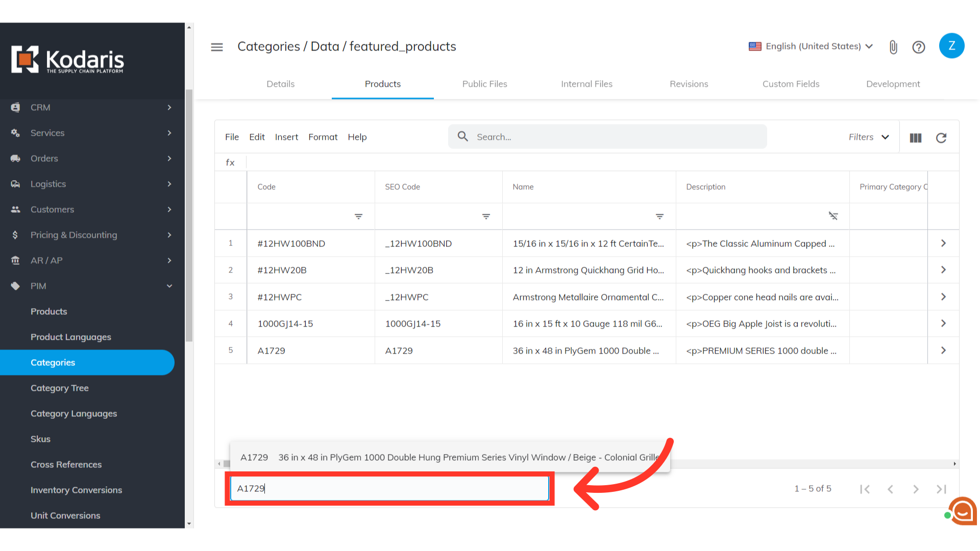Open the Insert menu
980x551 pixels.
(286, 137)
